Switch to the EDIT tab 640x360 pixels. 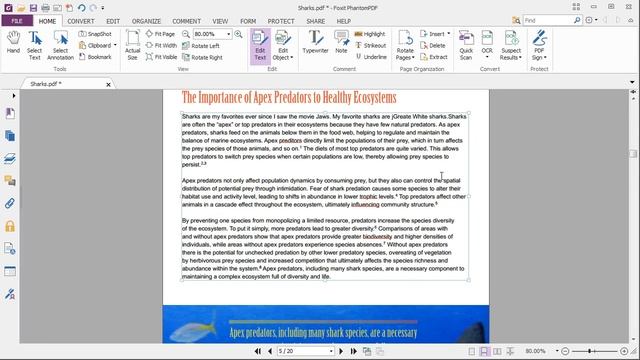point(113,21)
